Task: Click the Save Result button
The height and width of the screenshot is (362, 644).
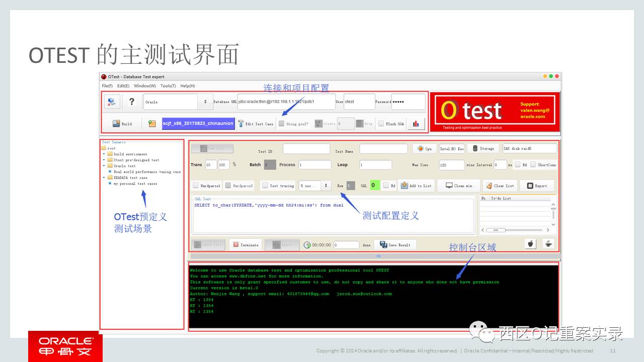Action: click(x=395, y=245)
